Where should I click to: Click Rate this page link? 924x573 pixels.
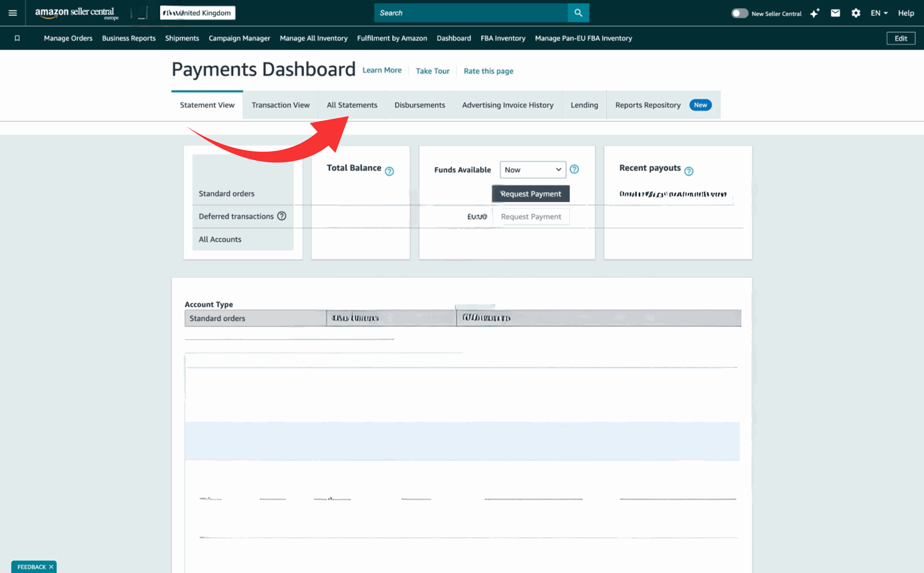(x=489, y=71)
